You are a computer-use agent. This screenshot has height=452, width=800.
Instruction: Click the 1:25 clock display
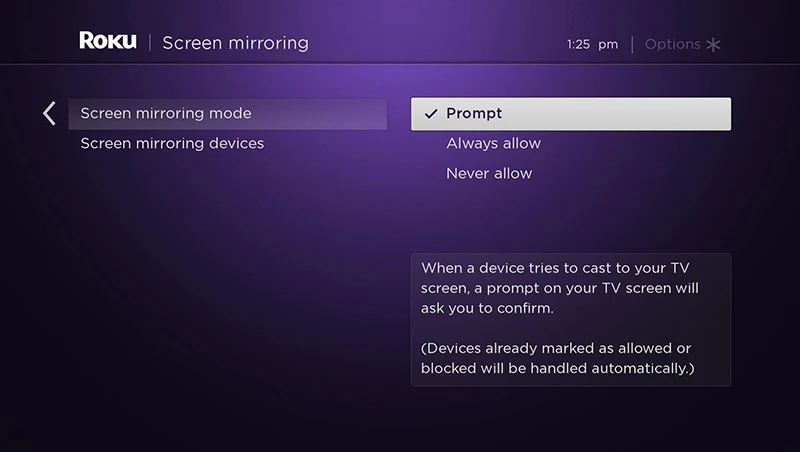[579, 44]
